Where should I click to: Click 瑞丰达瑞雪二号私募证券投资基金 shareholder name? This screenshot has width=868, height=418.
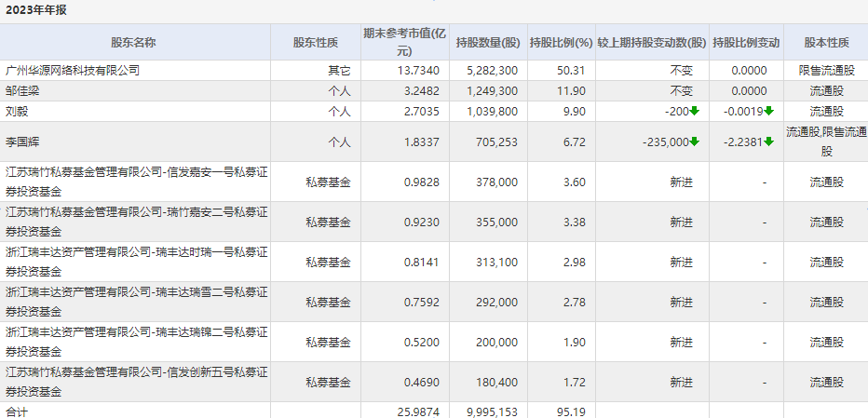(137, 302)
